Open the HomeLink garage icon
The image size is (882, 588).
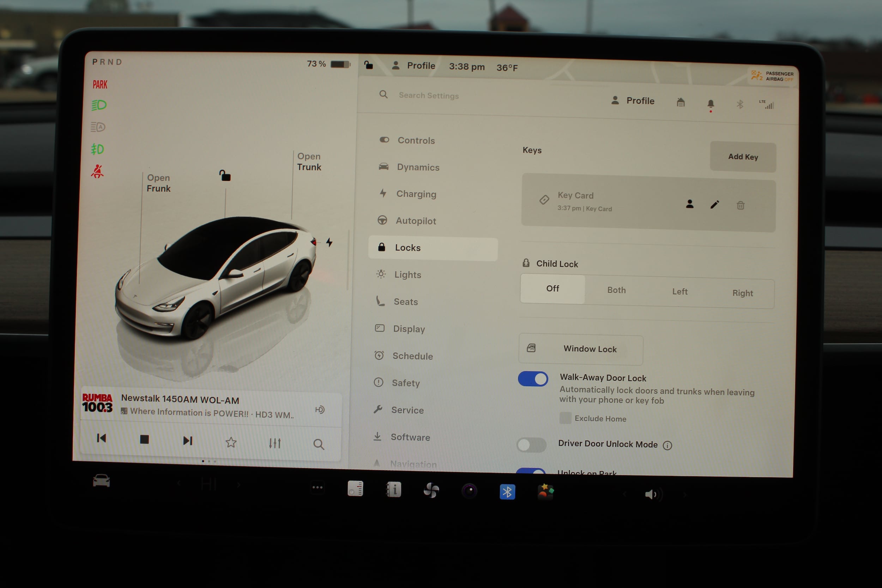pos(681,102)
